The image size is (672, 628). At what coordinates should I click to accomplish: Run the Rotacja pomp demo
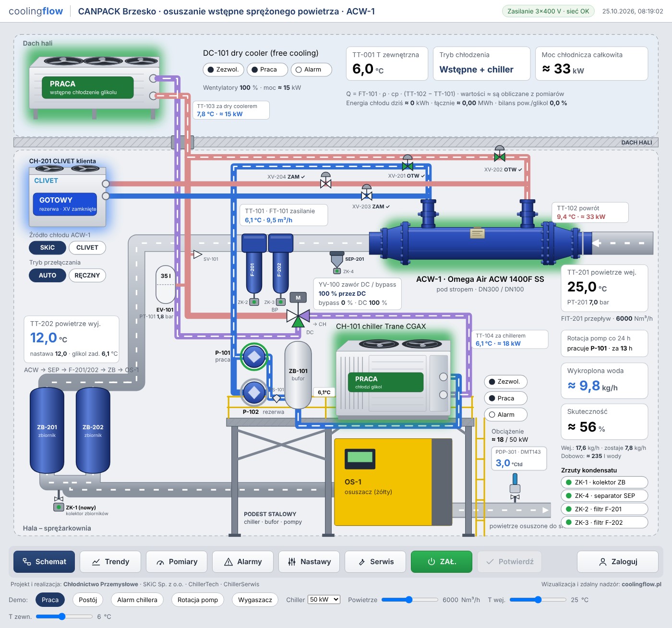click(x=198, y=600)
